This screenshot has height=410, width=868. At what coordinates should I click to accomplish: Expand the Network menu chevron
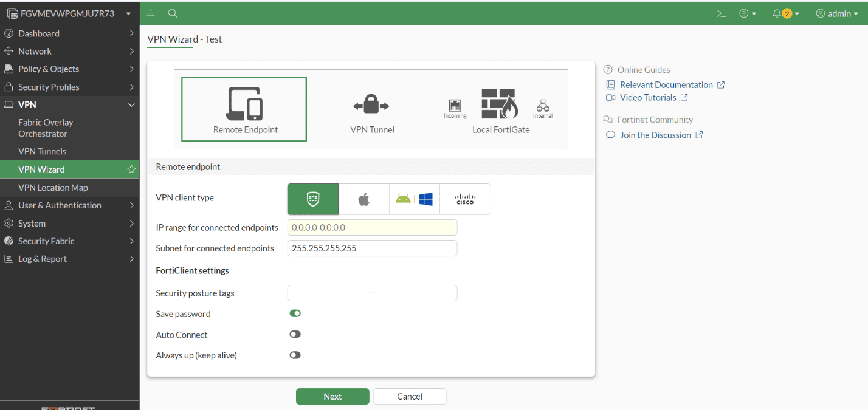[131, 51]
